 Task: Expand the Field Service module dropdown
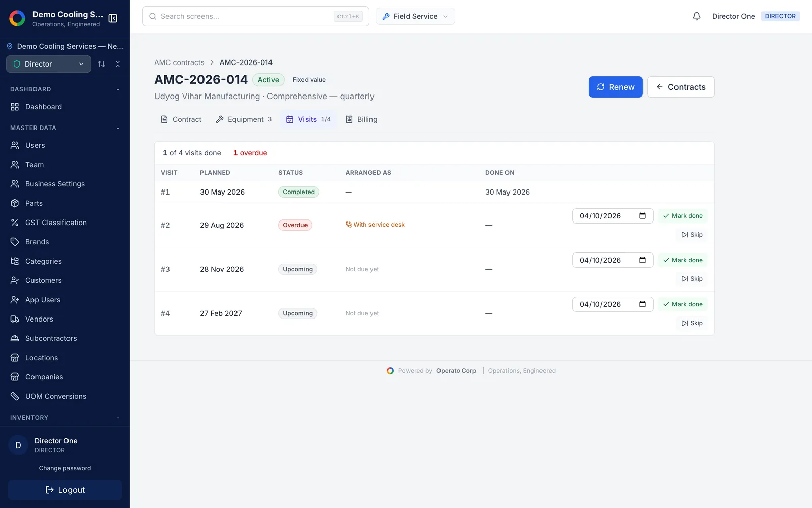point(415,16)
